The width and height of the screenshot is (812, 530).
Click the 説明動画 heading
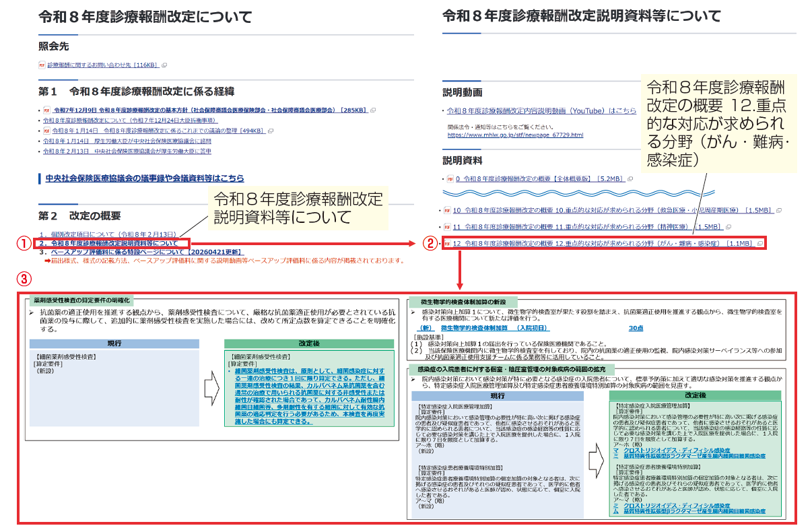click(x=463, y=92)
